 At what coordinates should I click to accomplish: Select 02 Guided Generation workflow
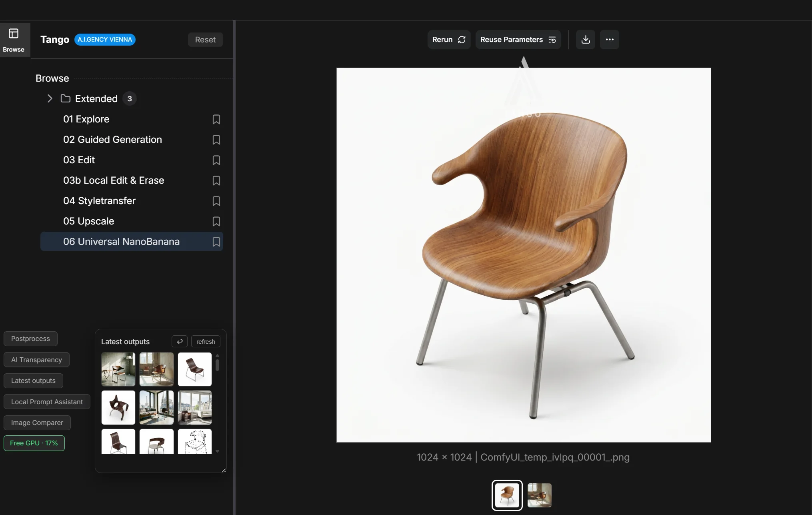tap(132, 140)
